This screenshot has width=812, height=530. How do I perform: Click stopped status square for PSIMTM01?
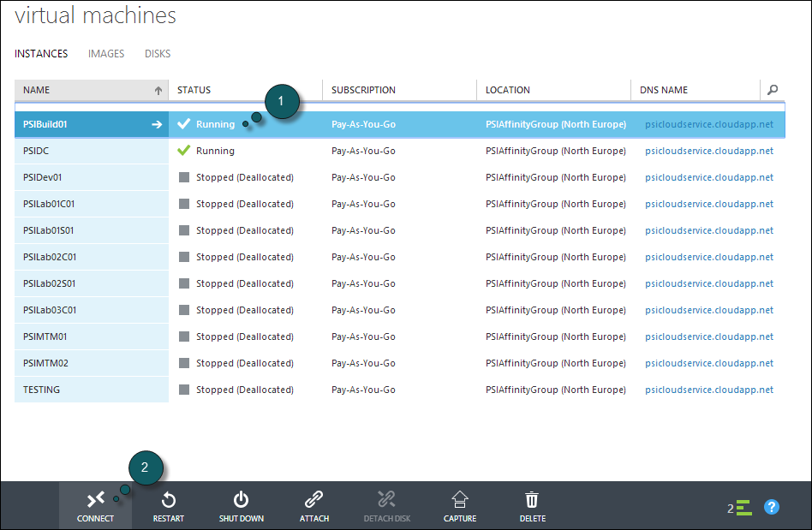tap(184, 336)
